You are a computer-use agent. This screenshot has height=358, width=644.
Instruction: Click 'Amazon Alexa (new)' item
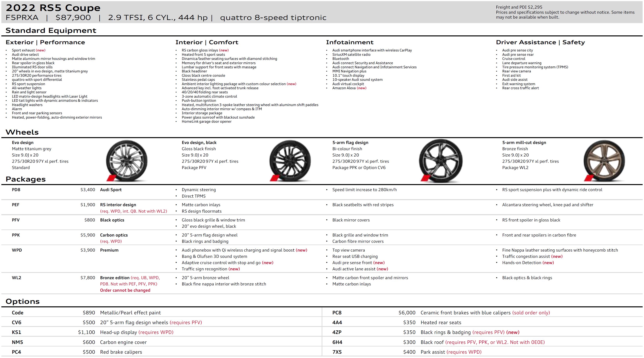click(349, 88)
